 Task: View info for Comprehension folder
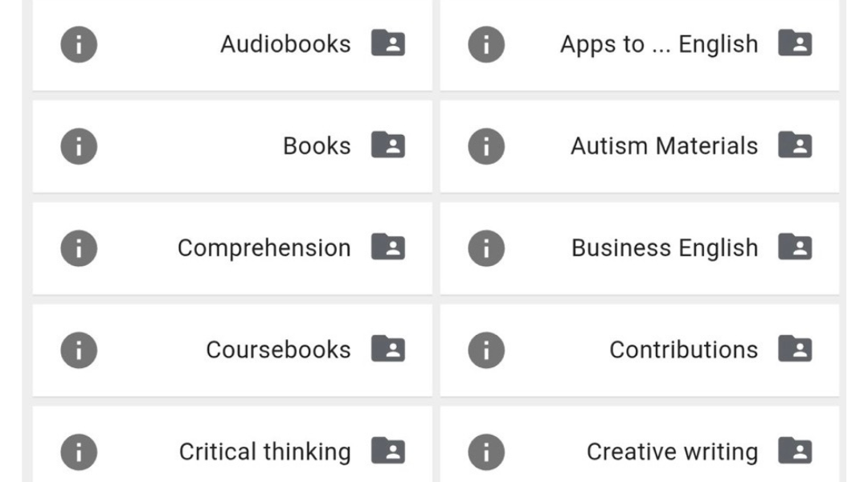pyautogui.click(x=79, y=248)
